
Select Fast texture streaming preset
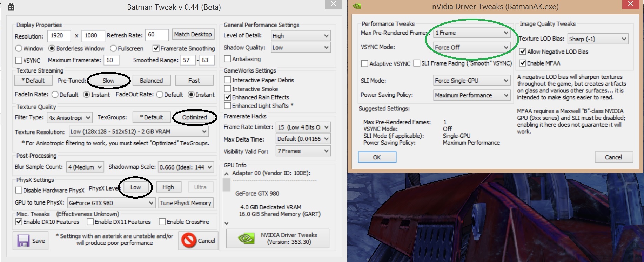point(194,81)
